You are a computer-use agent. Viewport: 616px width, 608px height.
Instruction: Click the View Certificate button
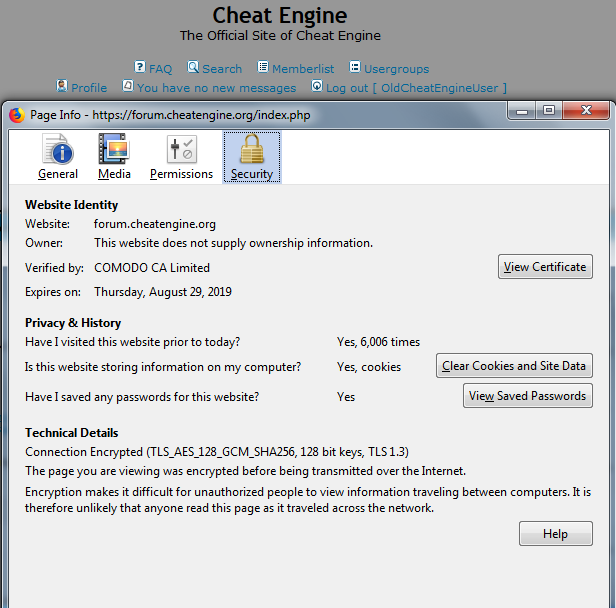coord(545,267)
